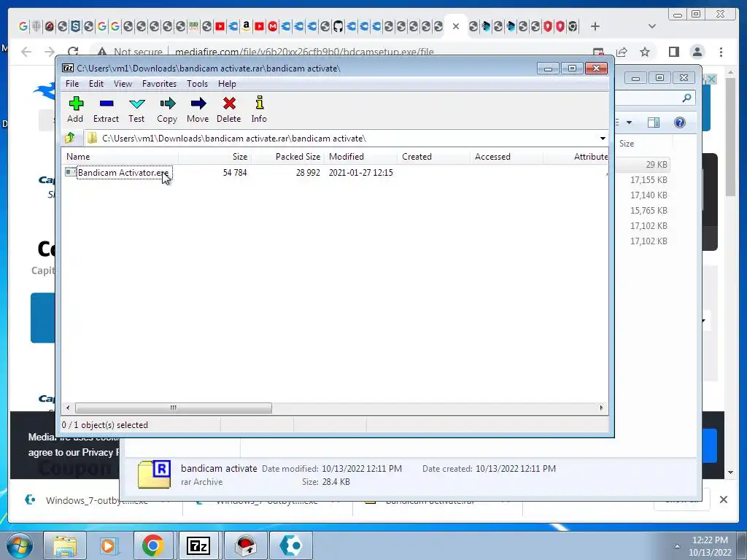Viewport: 747px width, 560px height.
Task: Close Chrome's downloads bar
Action: pyautogui.click(x=723, y=499)
